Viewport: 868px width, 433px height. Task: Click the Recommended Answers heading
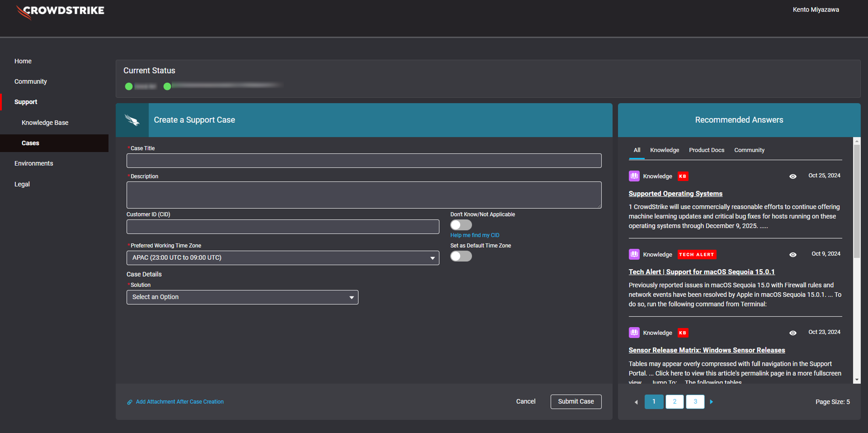tap(739, 120)
